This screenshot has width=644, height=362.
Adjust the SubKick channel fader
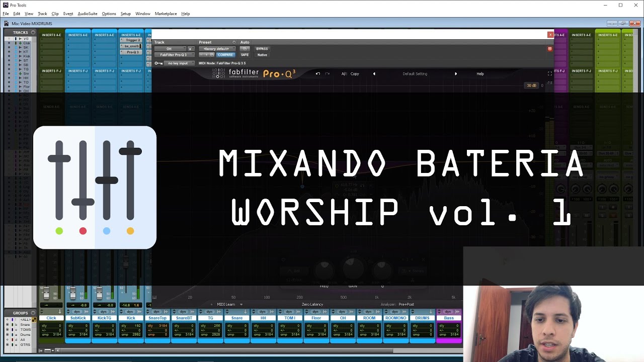73,293
